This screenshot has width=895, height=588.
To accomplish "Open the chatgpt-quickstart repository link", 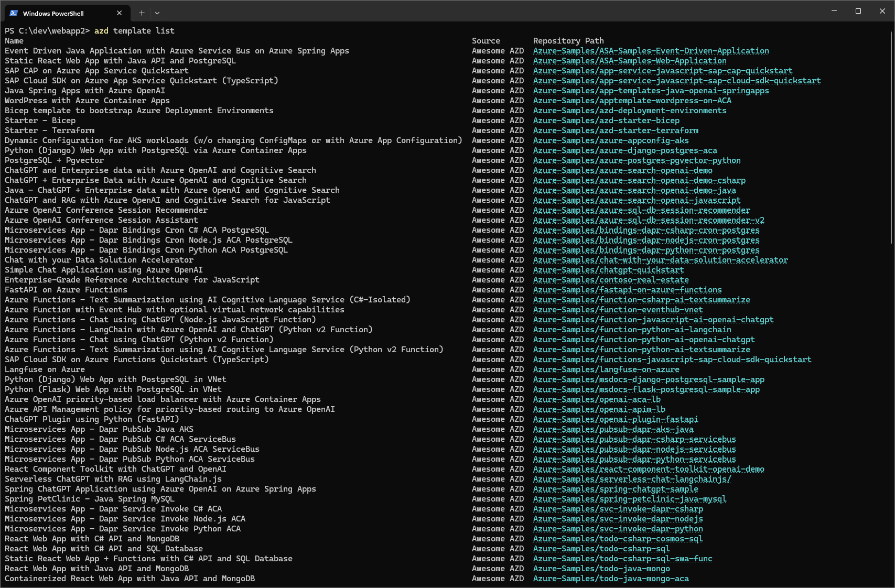I will click(x=608, y=270).
